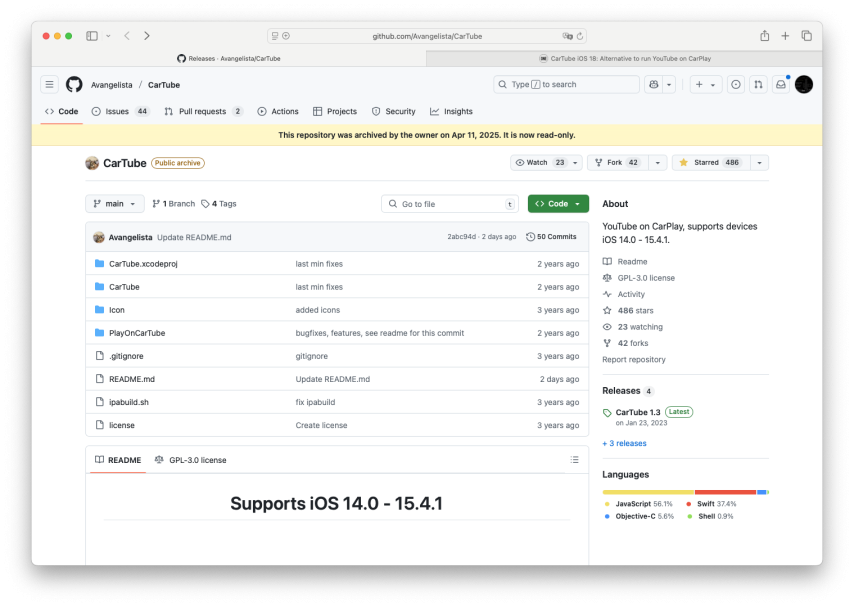Viewport: 854px width, 607px height.
Task: Open the main branch dropdown
Action: [114, 204]
